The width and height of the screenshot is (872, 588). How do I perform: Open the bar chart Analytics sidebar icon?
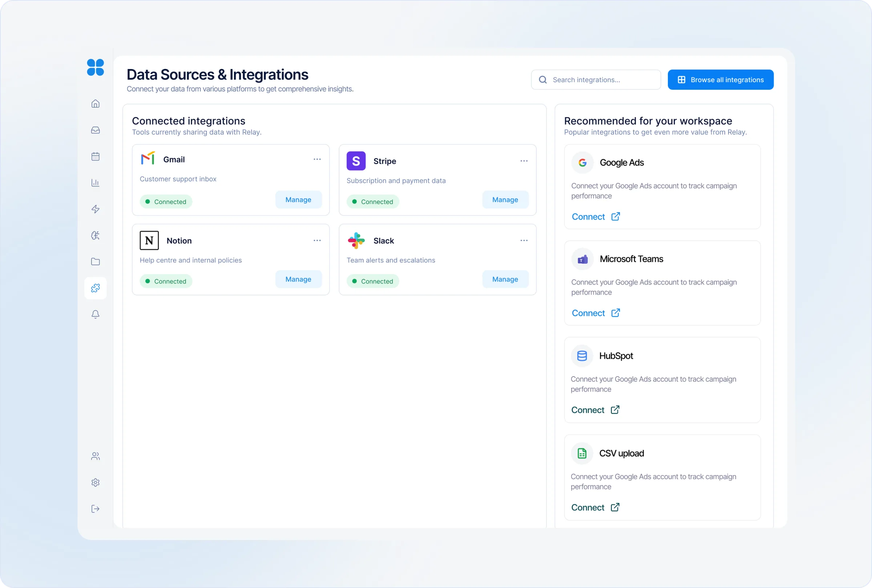coord(95,183)
